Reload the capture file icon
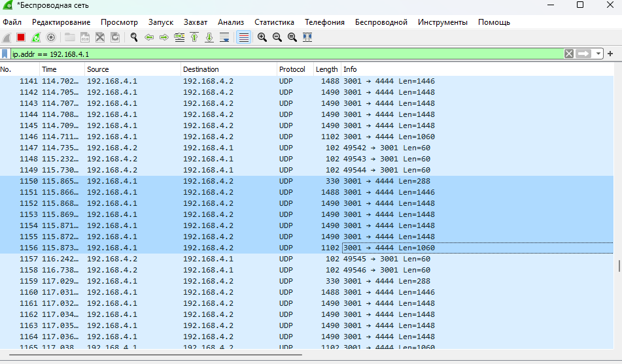Viewport: 622px width, 364px height. 115,37
